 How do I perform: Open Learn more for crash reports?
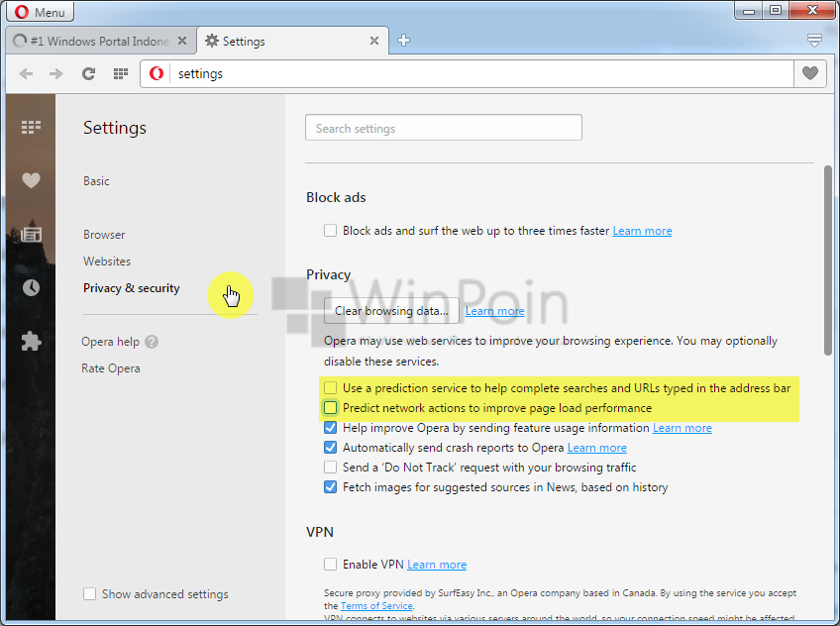pos(596,448)
